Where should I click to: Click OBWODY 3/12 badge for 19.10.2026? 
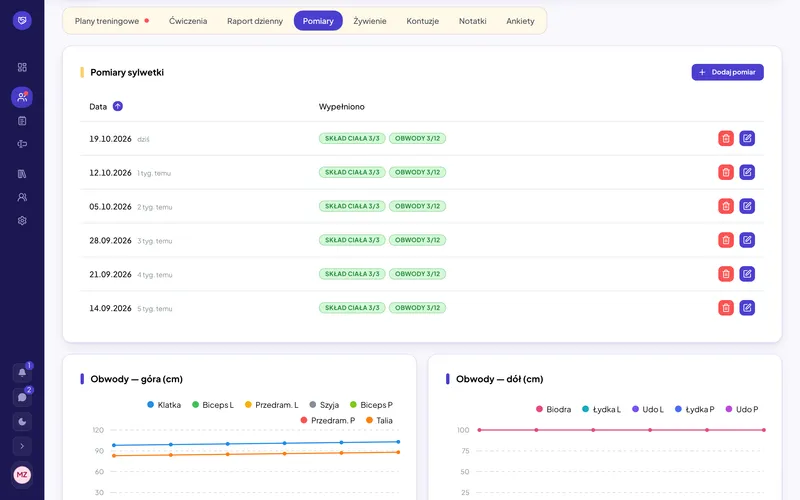(x=417, y=138)
